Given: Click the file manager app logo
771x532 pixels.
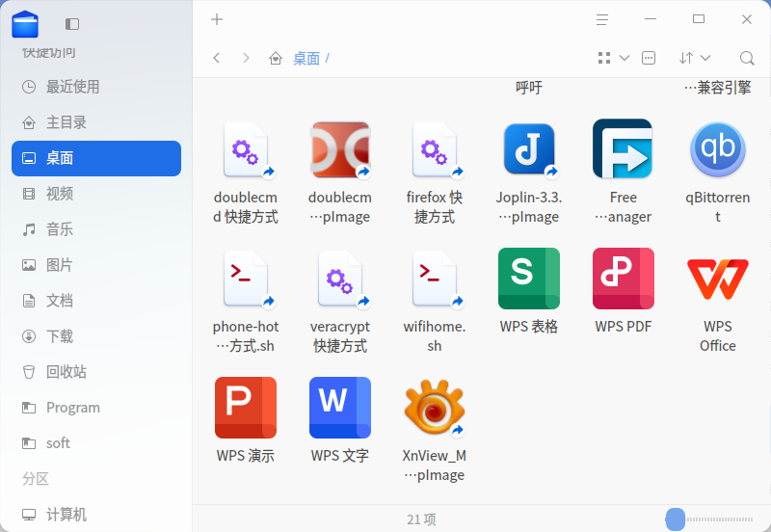Looking at the screenshot, I should [25, 24].
